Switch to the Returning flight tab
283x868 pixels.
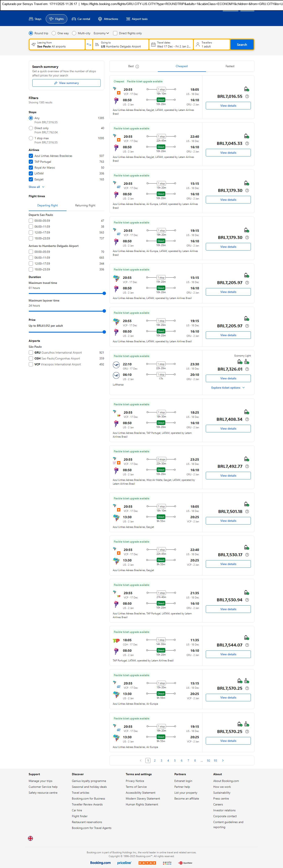tap(85, 205)
